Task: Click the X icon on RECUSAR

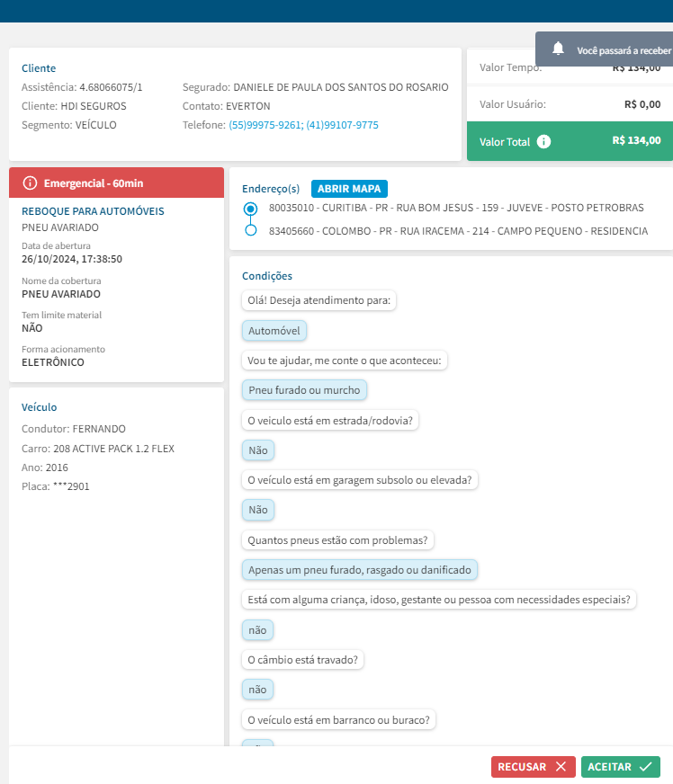Action: click(x=561, y=767)
